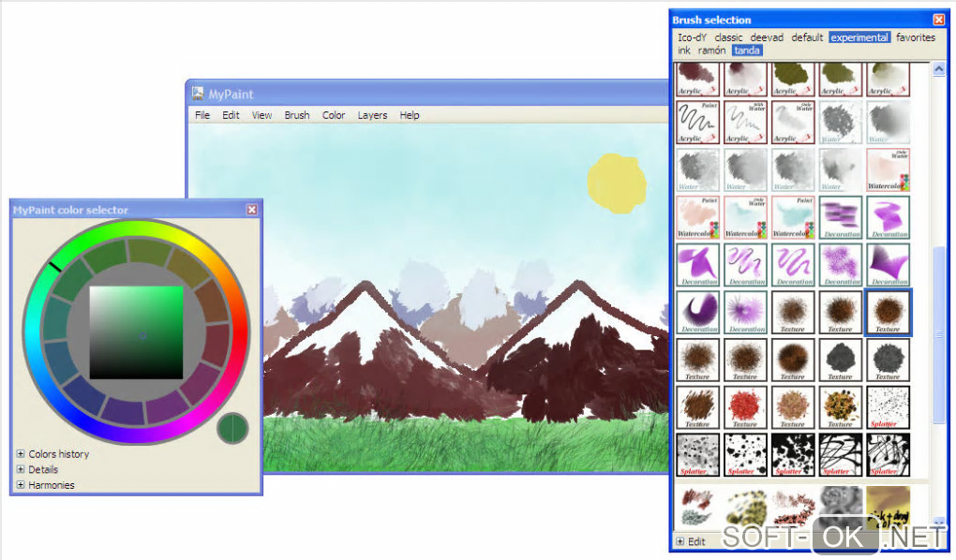
Task: Pick the red and teal strokes brush
Action: (x=697, y=507)
